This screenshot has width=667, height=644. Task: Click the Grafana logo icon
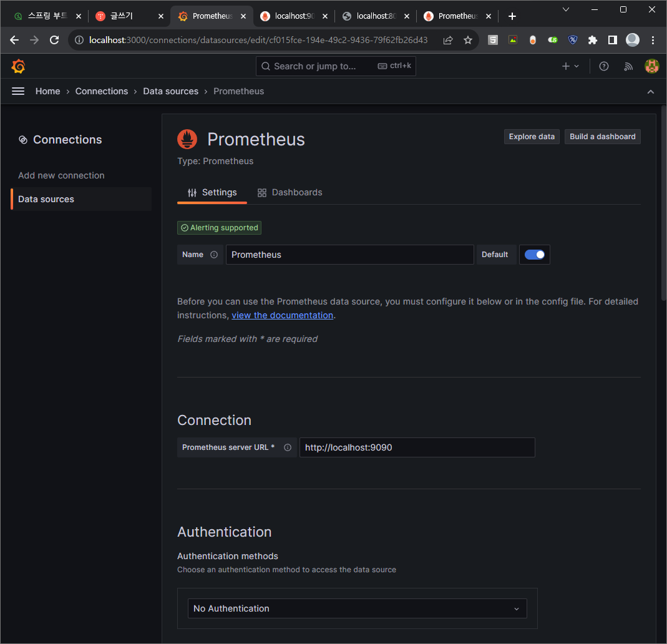(18, 66)
